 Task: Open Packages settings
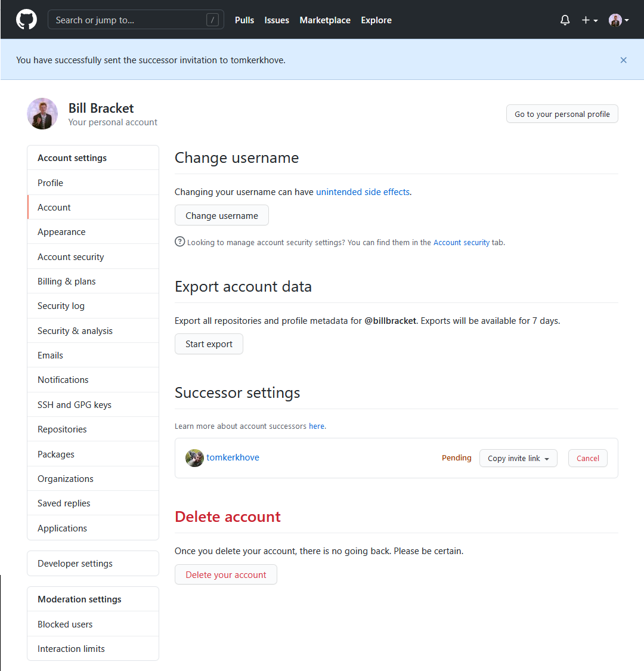tap(93, 454)
